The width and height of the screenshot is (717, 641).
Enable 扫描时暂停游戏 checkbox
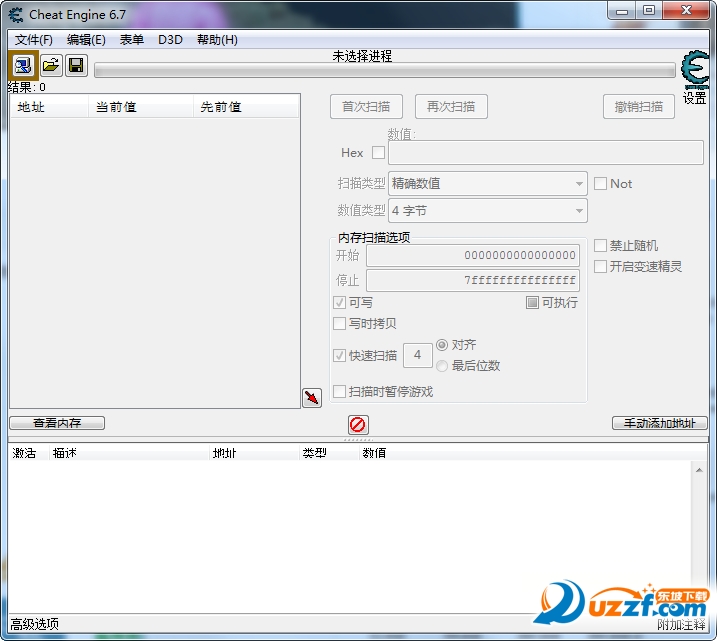coord(339,391)
